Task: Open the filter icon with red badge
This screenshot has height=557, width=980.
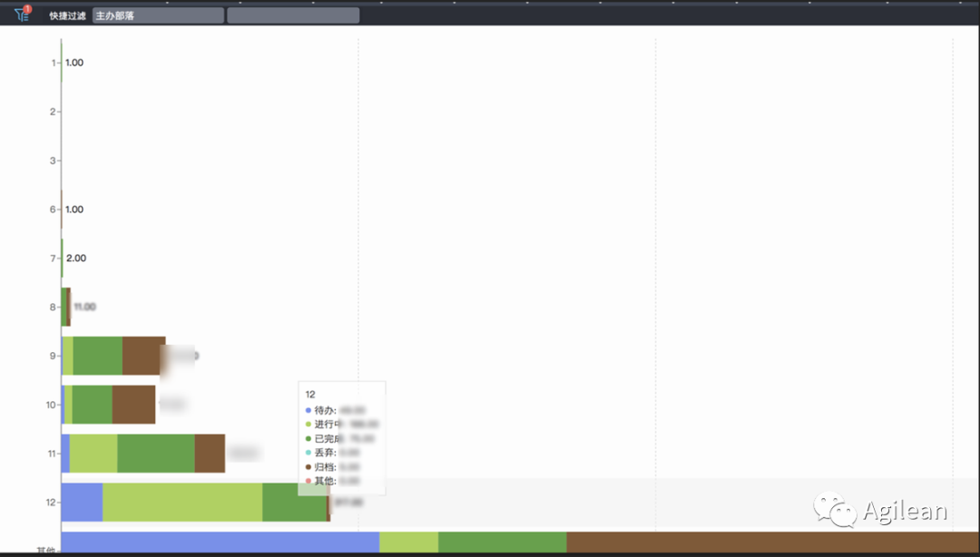Action: (x=23, y=14)
